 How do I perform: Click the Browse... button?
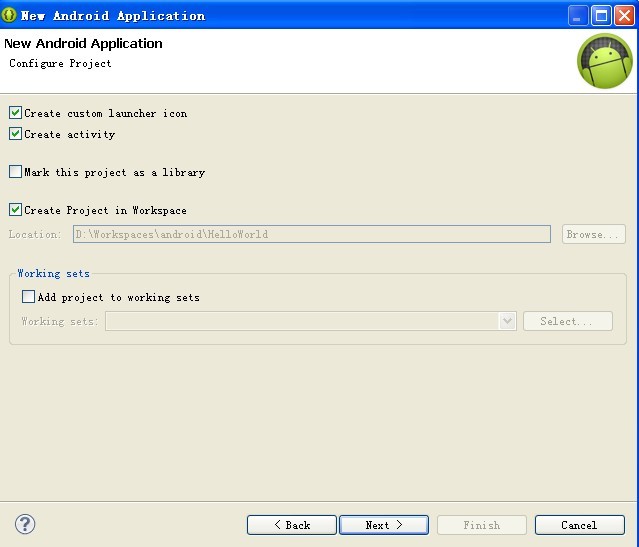pos(593,234)
